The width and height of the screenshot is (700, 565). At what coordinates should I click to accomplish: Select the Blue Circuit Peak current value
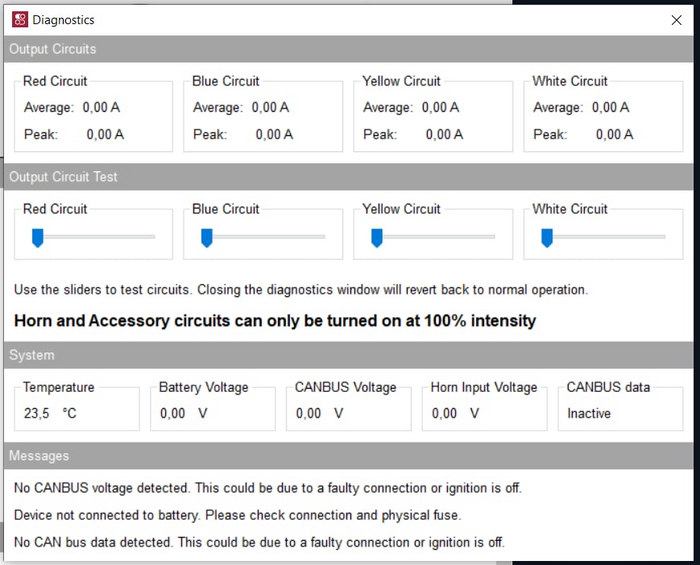pyautogui.click(x=274, y=134)
